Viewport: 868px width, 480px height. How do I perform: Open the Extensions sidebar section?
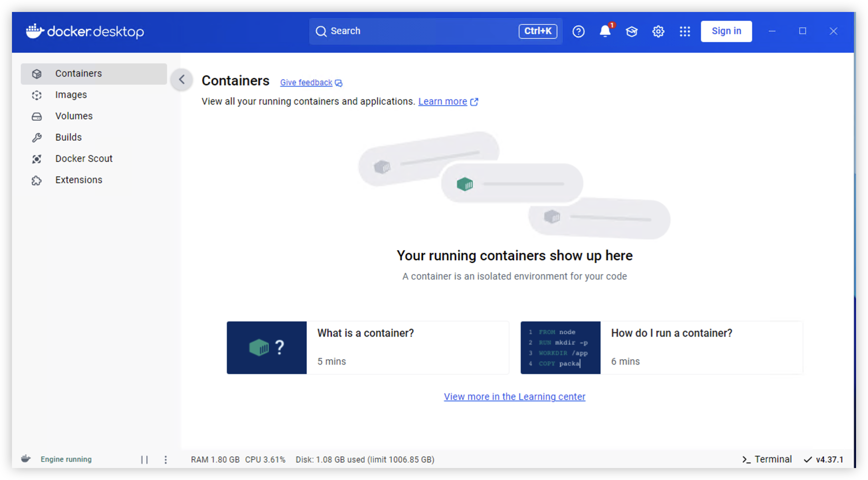click(x=94, y=180)
